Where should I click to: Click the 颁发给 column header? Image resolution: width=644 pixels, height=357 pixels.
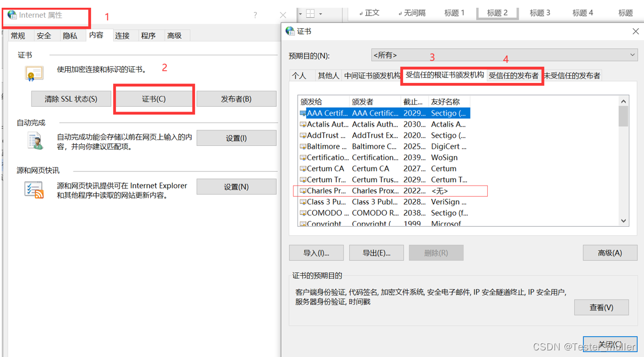pyautogui.click(x=324, y=102)
